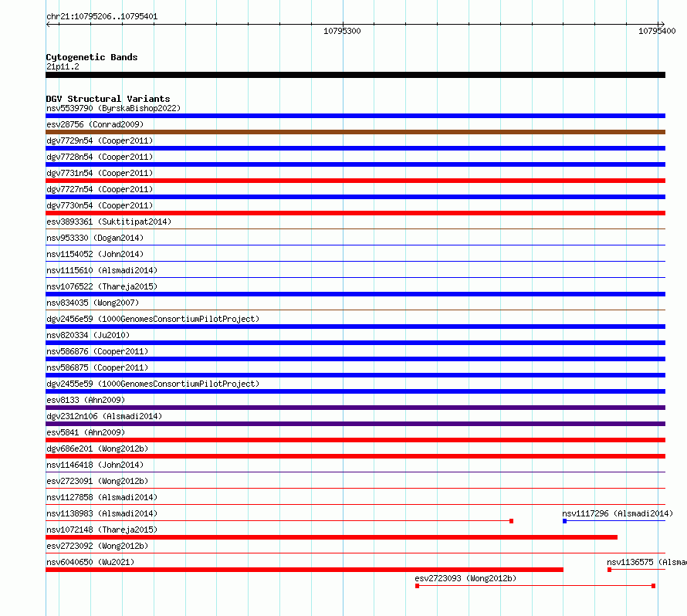Click ruler position 10795400

click(657, 31)
